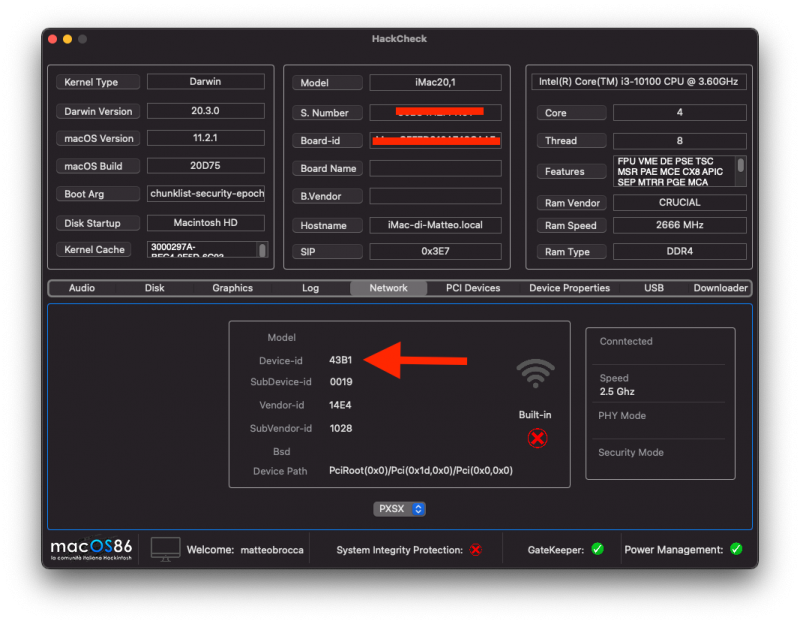
Task: Open the USB tab
Action: tap(654, 288)
